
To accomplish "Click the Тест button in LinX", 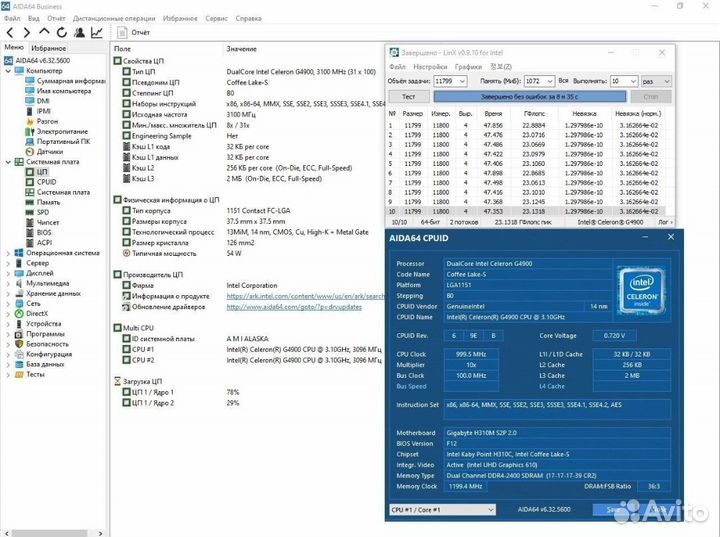I will coord(408,96).
